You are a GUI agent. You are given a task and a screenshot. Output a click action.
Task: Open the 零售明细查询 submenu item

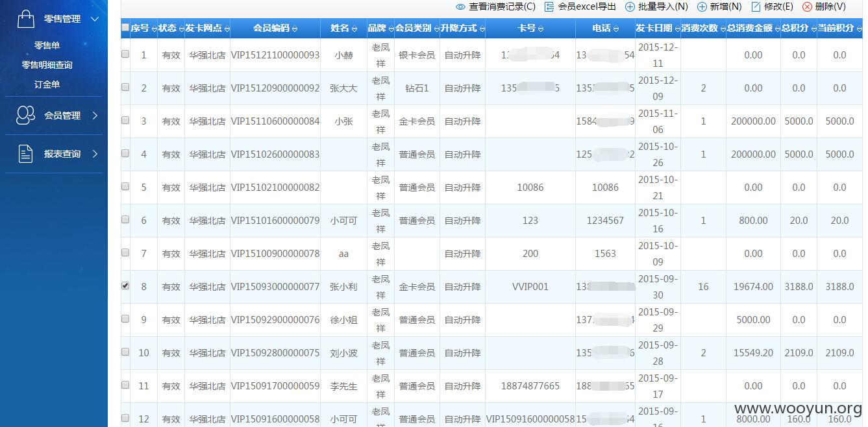click(x=47, y=65)
